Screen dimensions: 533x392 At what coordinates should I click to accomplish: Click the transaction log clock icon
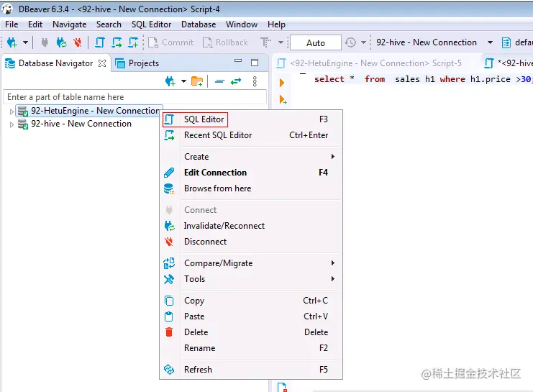350,42
